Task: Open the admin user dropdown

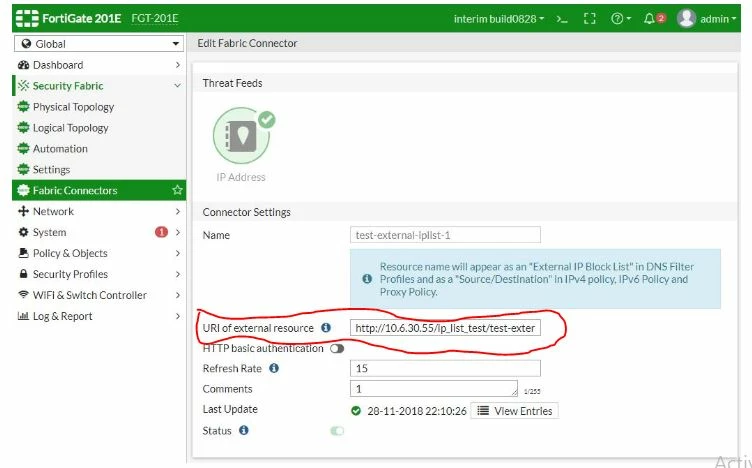Action: point(717,19)
